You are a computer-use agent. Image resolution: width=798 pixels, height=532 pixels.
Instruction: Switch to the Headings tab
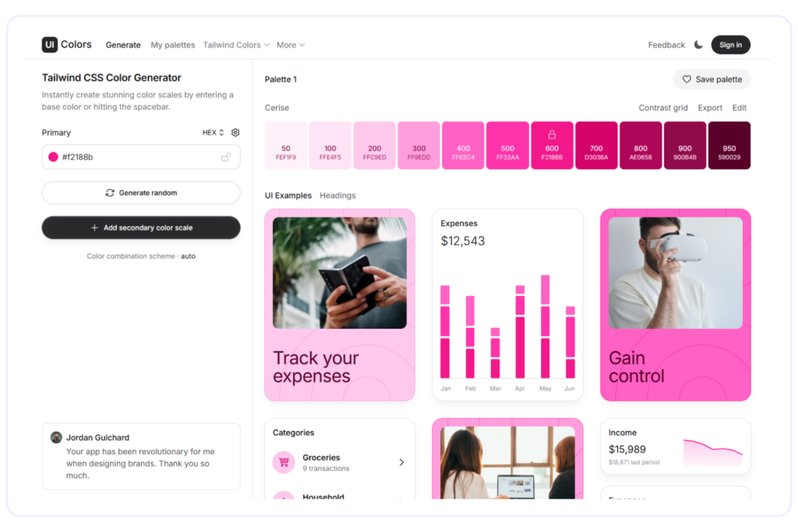337,196
